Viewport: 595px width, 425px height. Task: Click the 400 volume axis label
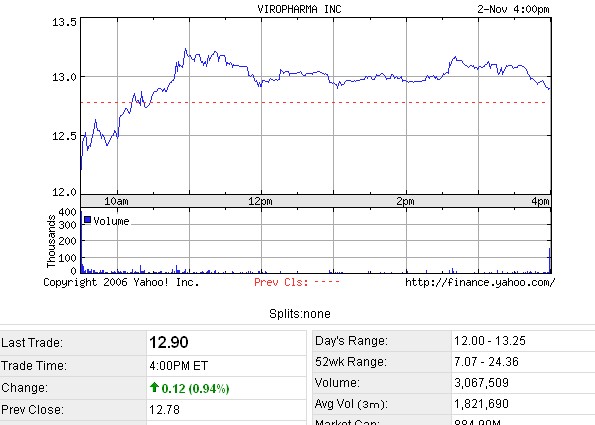(68, 212)
